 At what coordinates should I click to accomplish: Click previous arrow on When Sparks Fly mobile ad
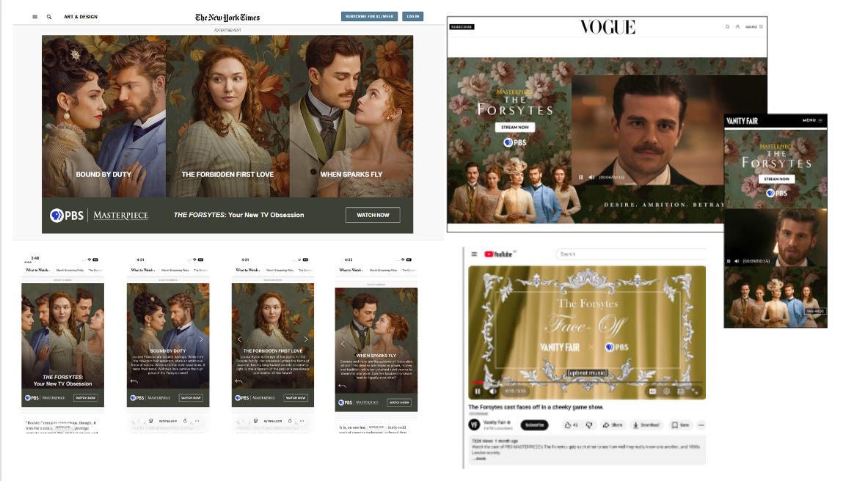[343, 344]
